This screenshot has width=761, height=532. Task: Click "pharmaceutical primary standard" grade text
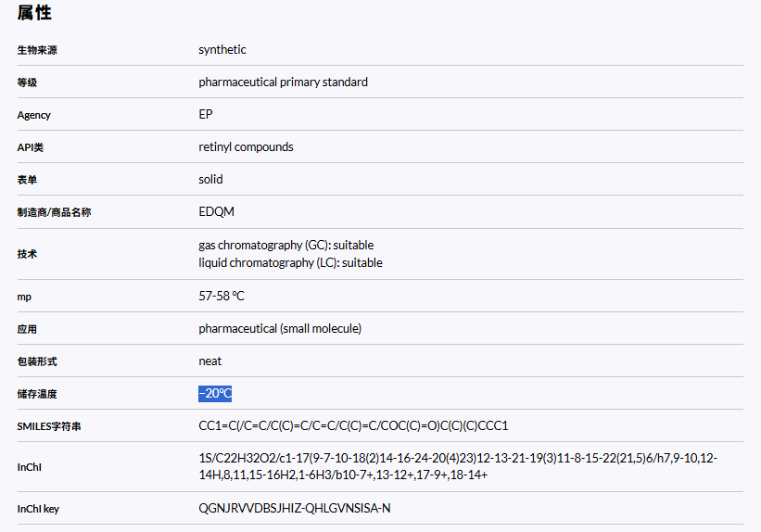pyautogui.click(x=283, y=82)
